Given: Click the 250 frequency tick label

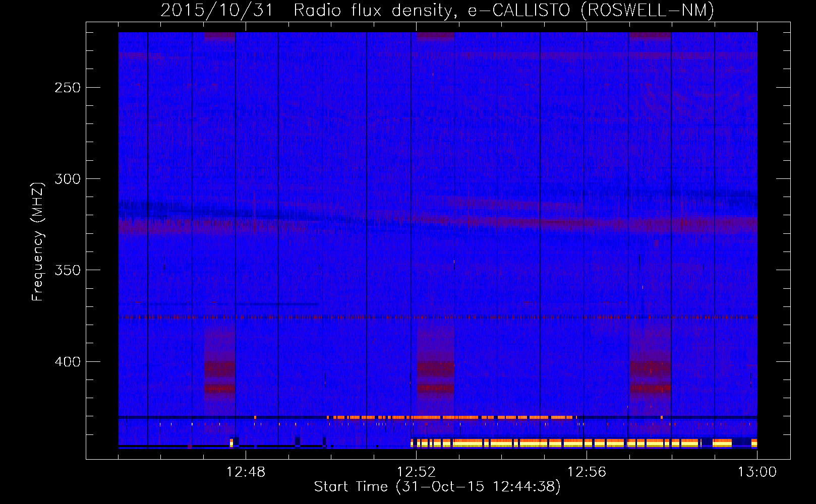Looking at the screenshot, I should coord(68,88).
